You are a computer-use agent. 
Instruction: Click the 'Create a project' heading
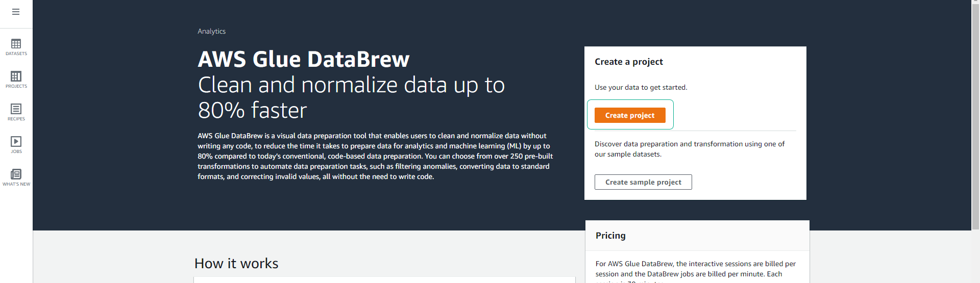point(629,62)
